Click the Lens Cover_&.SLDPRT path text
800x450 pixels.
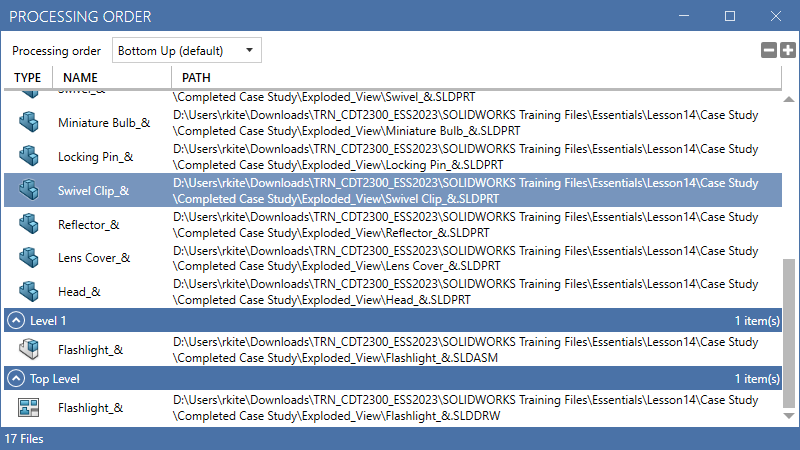[465, 258]
